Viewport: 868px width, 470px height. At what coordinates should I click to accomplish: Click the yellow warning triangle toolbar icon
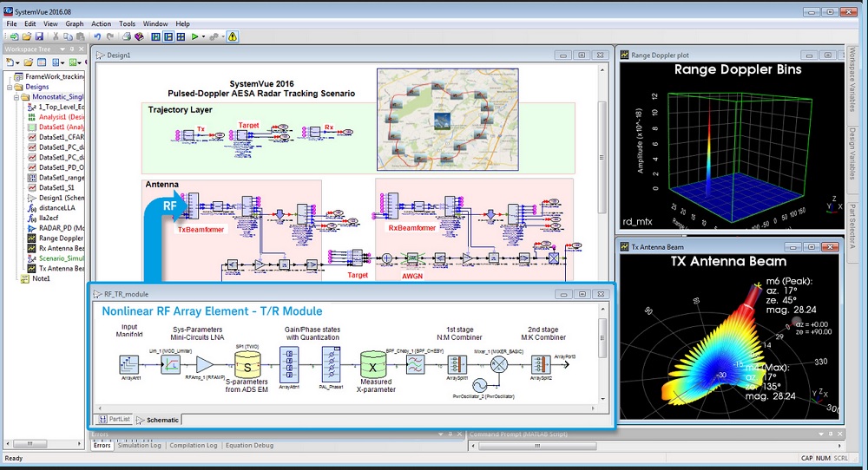click(233, 36)
